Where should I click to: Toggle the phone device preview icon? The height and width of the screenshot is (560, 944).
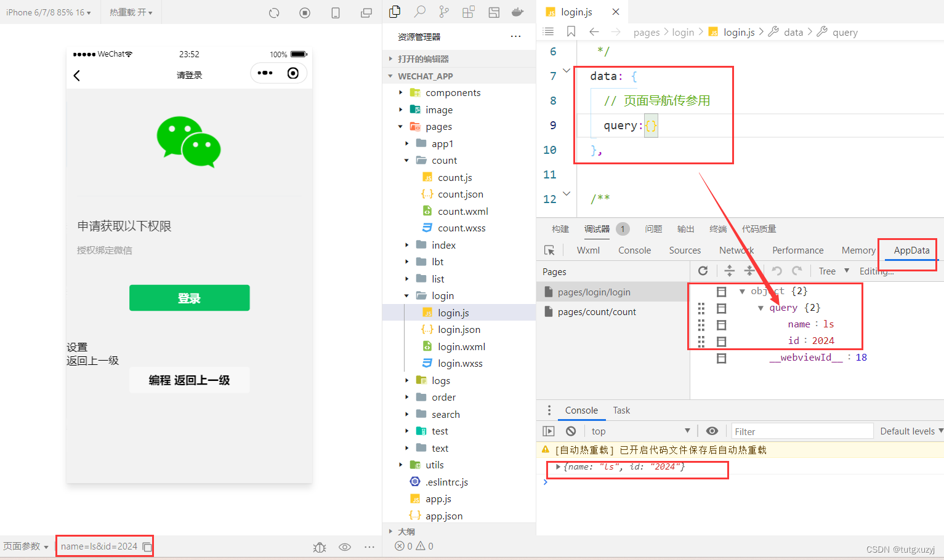pyautogui.click(x=336, y=13)
